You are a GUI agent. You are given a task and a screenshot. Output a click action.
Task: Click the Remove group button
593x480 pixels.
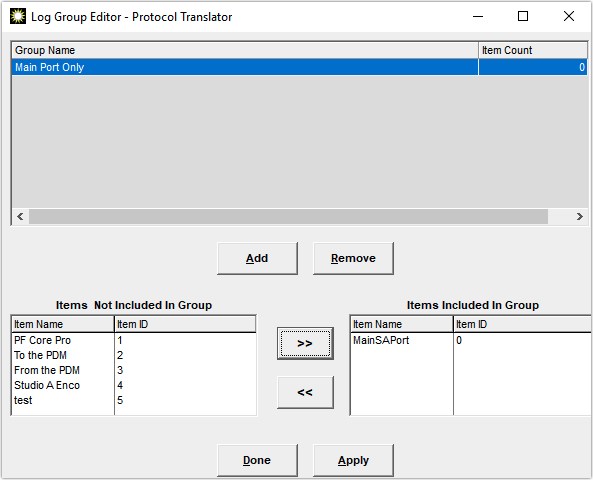click(353, 258)
